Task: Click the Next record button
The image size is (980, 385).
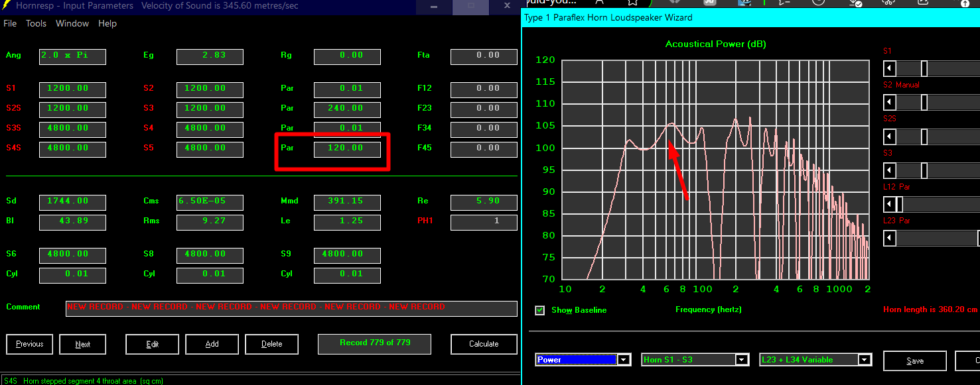Action: pos(83,344)
